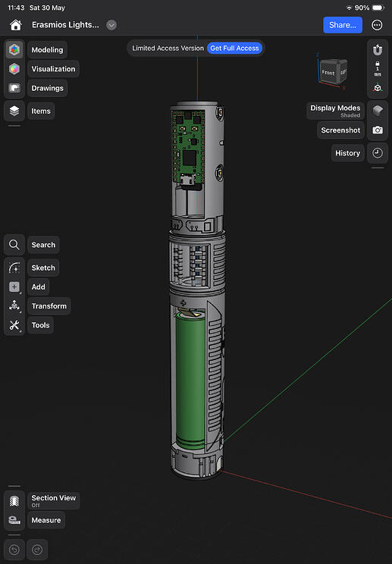This screenshot has width=392, height=564.
Task: Click the Limited Access Version text
Action: click(x=168, y=49)
